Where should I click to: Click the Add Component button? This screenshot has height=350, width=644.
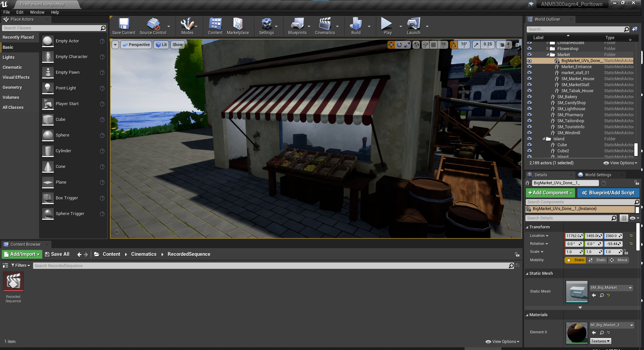[x=550, y=193]
